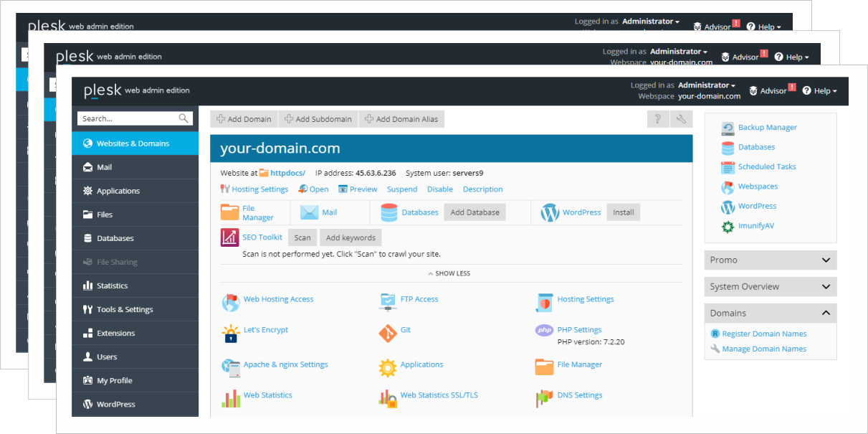Screen dimensions: 868x434
Task: Go to Mail in the left sidebar
Action: [x=135, y=167]
